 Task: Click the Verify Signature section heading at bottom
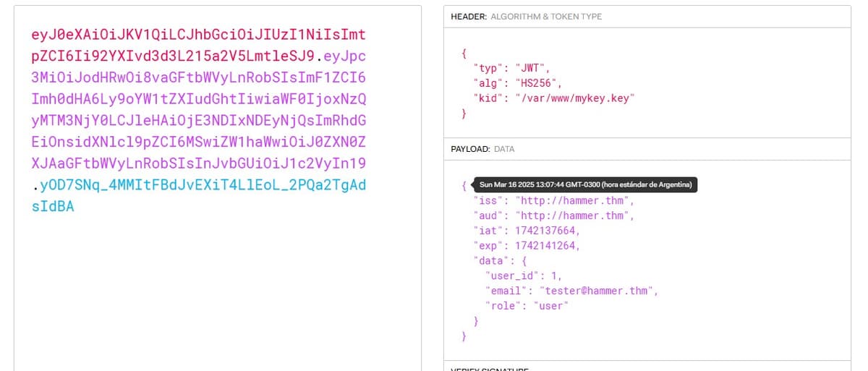(x=489, y=368)
